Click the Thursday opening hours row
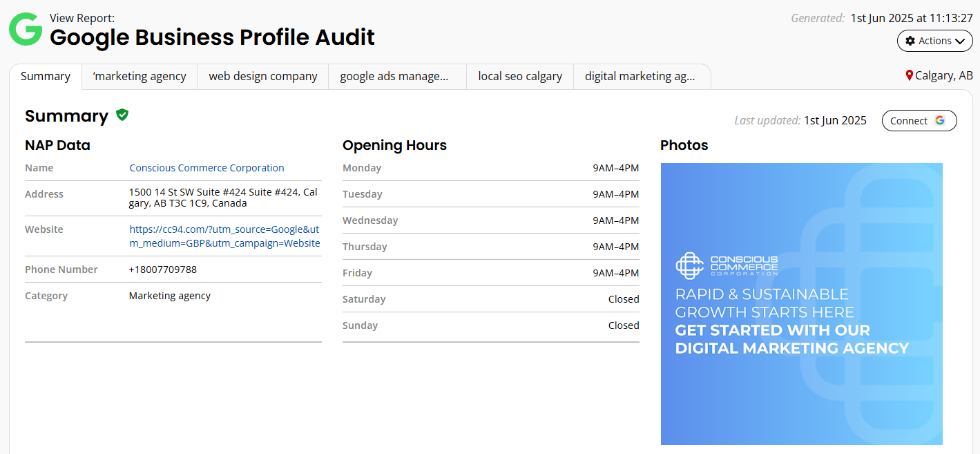Image resolution: width=980 pixels, height=454 pixels. pos(491,247)
